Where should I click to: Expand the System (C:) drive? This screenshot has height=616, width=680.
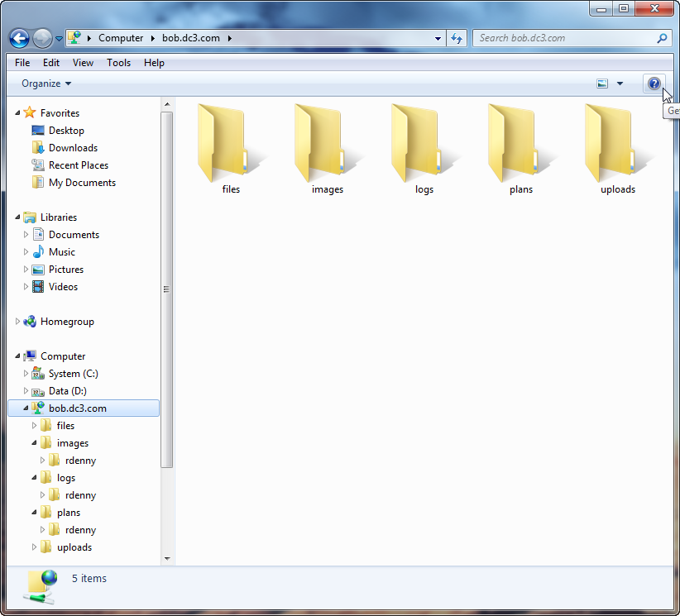[26, 373]
